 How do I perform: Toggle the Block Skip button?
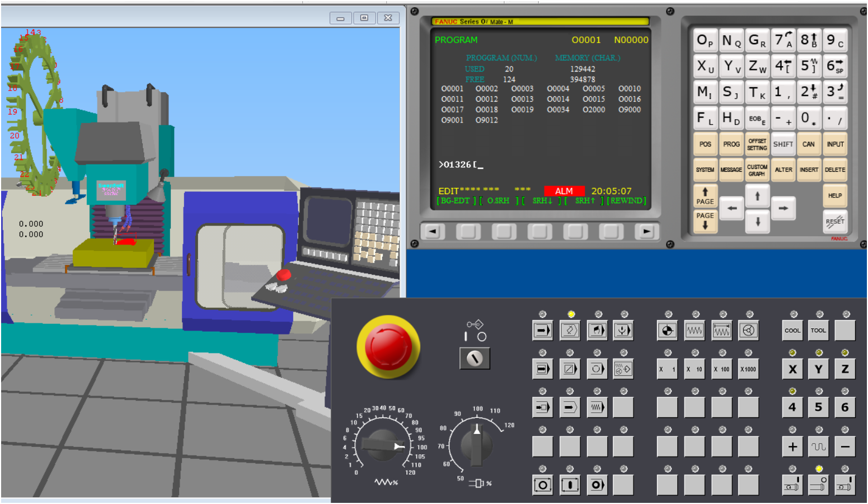click(x=570, y=369)
